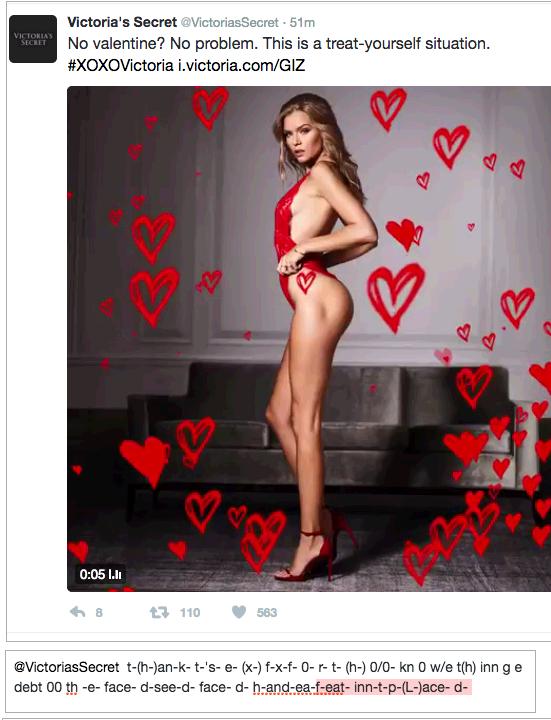The width and height of the screenshot is (551, 720).
Task: Click the misspelled word 'th' in reply
Action: pyautogui.click(x=72, y=687)
